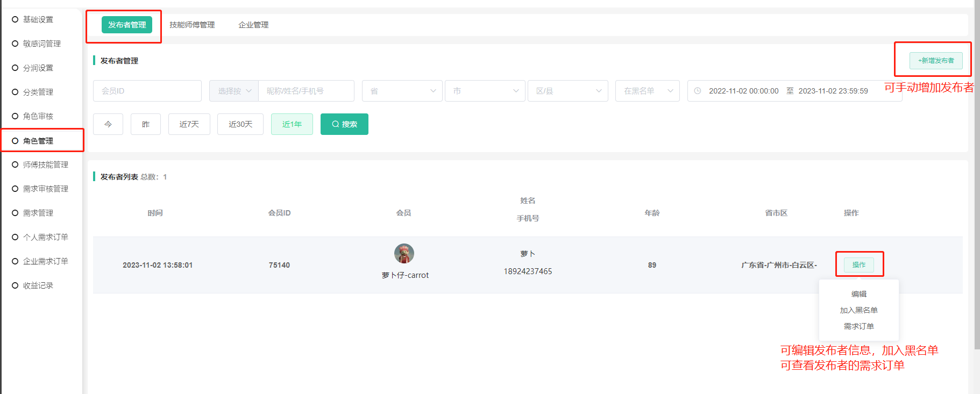Open 企业需求订单 sidebar item
The width and height of the screenshot is (980, 394).
[45, 261]
